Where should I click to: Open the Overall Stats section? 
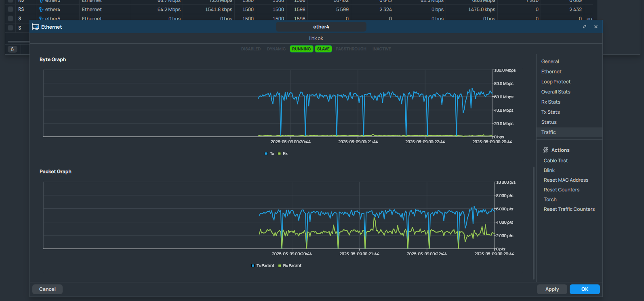click(556, 92)
